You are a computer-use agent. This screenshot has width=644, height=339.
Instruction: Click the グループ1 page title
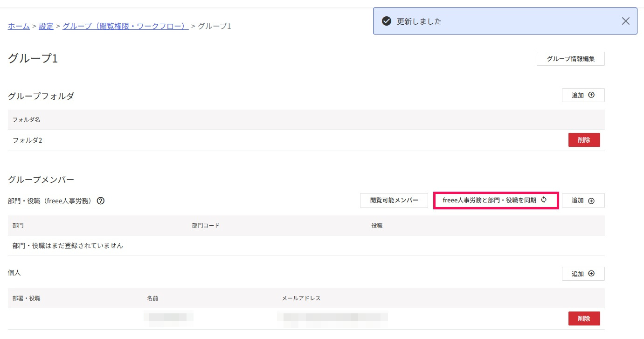pos(33,59)
